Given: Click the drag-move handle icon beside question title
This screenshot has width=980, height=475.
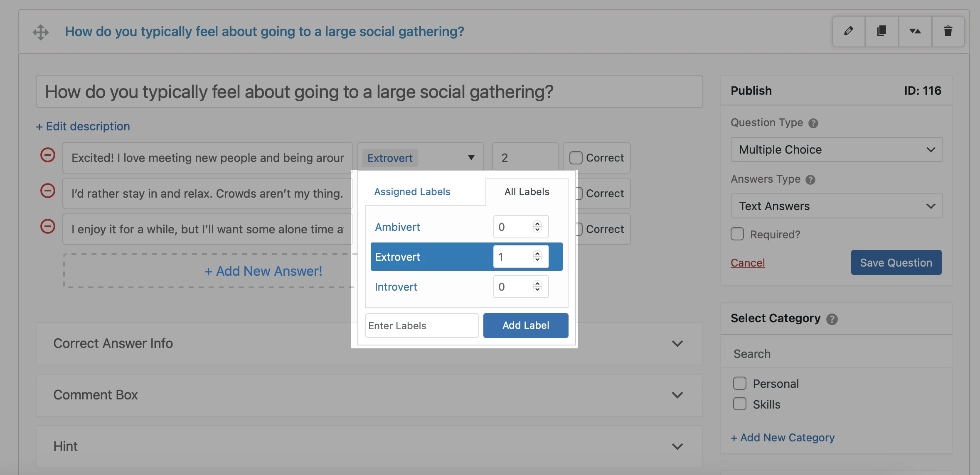Looking at the screenshot, I should (41, 32).
